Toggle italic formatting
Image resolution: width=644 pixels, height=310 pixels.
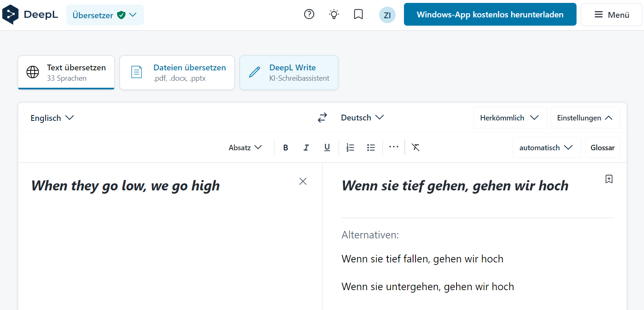(306, 148)
